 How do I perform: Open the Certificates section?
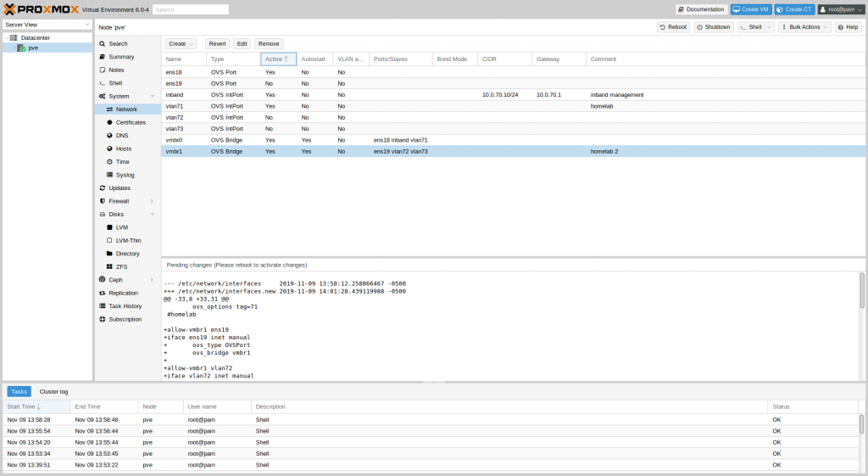131,122
